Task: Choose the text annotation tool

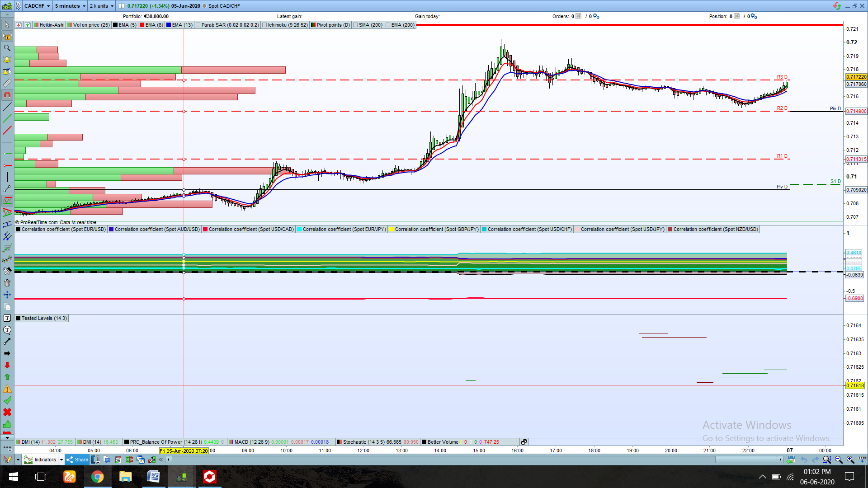Action: pos(7,318)
